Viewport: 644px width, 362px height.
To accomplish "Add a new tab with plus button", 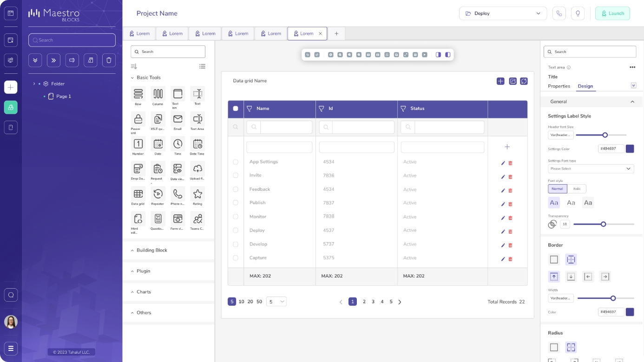I will [336, 33].
